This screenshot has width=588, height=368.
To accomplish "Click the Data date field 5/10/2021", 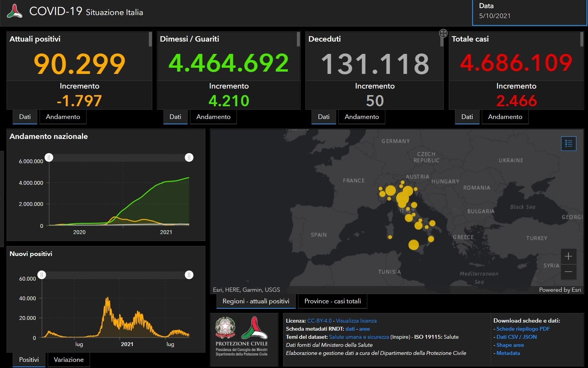I will coord(495,16).
